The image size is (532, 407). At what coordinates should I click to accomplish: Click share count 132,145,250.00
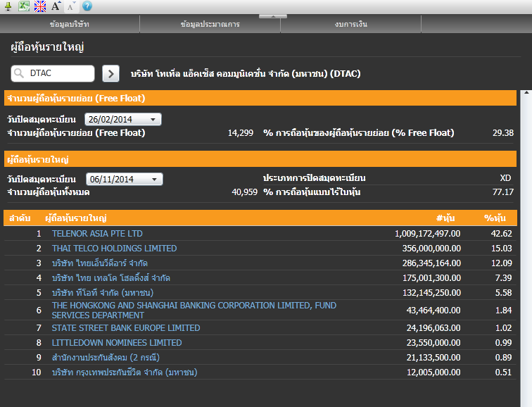point(431,293)
